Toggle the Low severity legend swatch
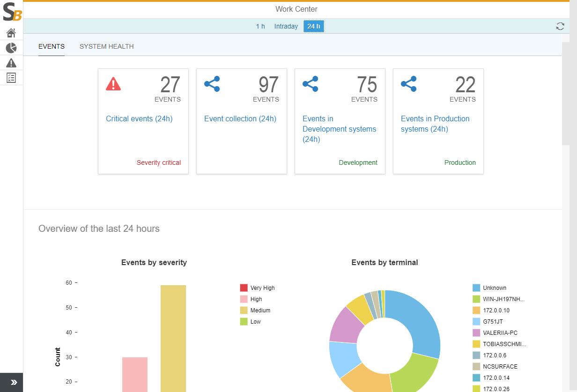 point(244,322)
